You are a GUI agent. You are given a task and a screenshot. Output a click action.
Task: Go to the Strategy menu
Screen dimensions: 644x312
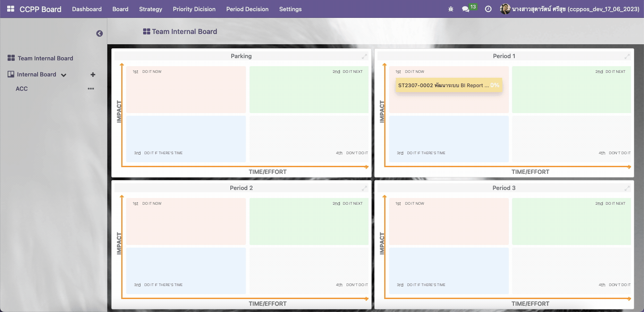(150, 9)
